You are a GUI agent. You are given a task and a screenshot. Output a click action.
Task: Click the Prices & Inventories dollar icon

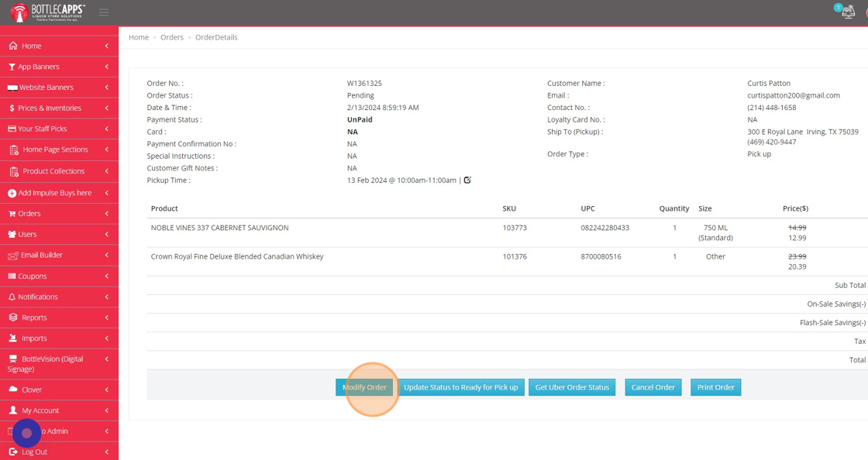[12, 108]
